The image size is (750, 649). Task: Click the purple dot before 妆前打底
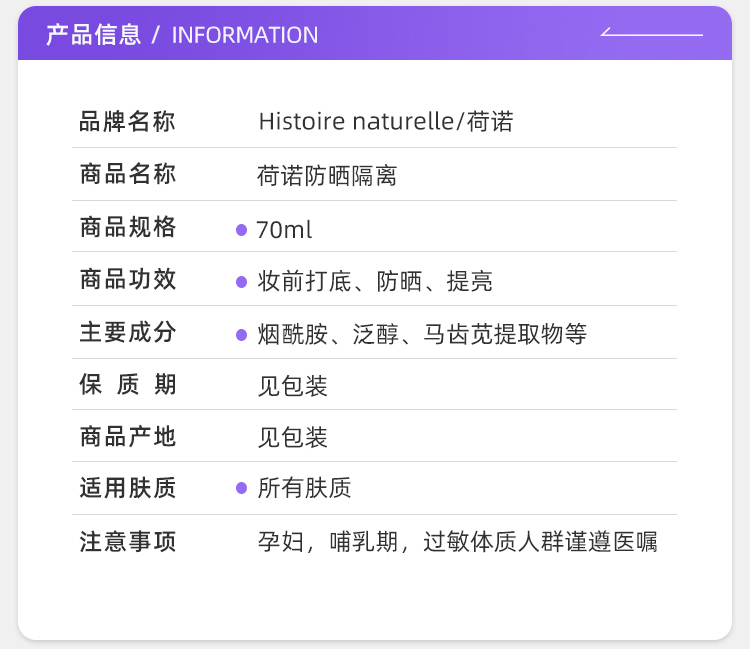241,282
